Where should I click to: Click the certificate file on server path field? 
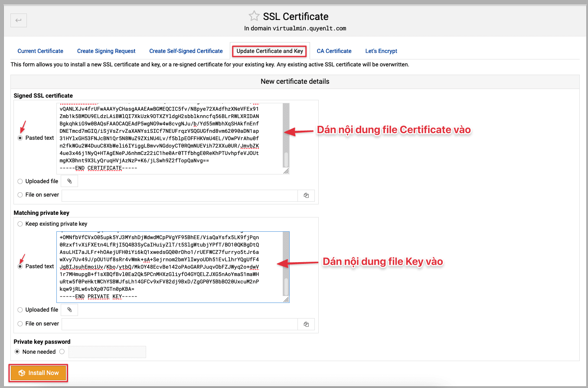coord(180,195)
